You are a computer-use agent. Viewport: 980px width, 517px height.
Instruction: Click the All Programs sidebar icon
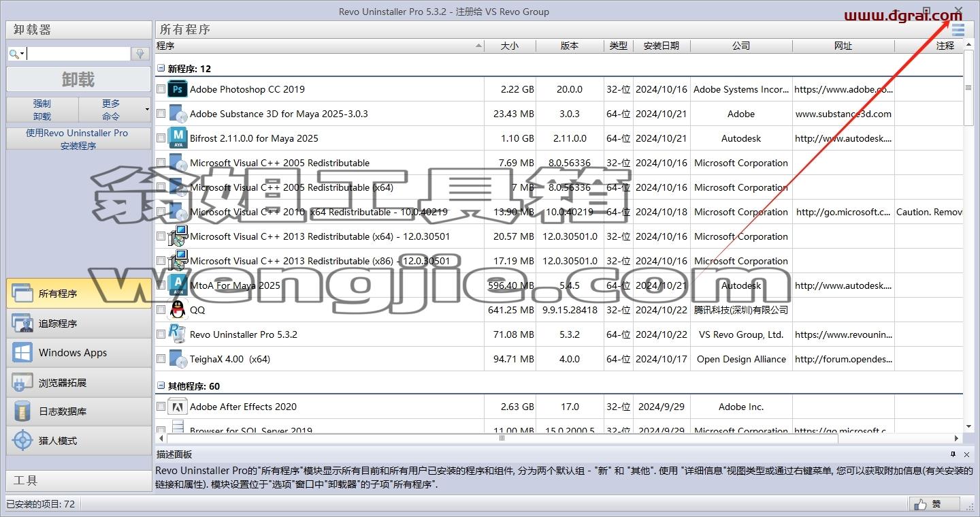click(x=22, y=294)
